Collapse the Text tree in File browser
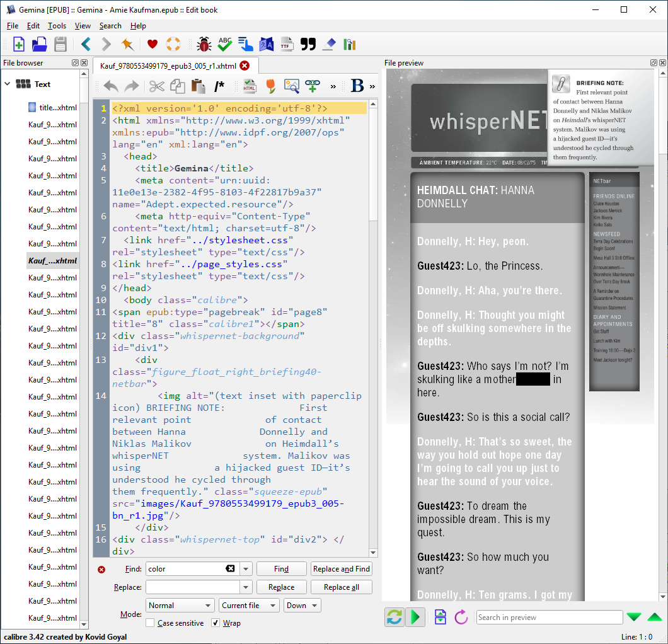The width and height of the screenshot is (668, 644). click(8, 84)
